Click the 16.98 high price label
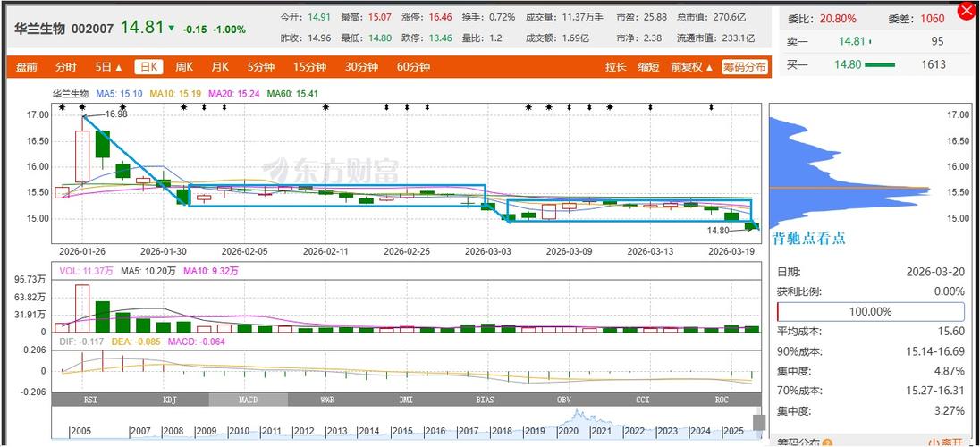Image resolution: width=980 pixels, height=447 pixels. click(116, 114)
